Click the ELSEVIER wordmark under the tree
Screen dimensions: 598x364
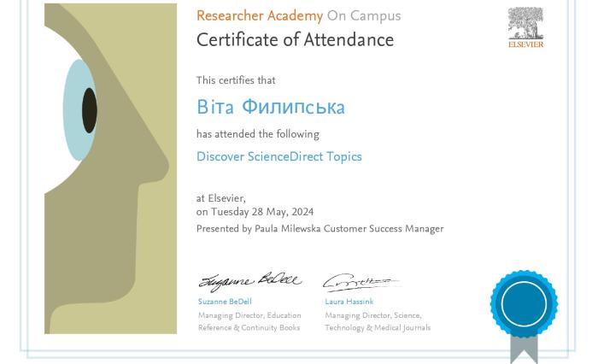tap(525, 44)
